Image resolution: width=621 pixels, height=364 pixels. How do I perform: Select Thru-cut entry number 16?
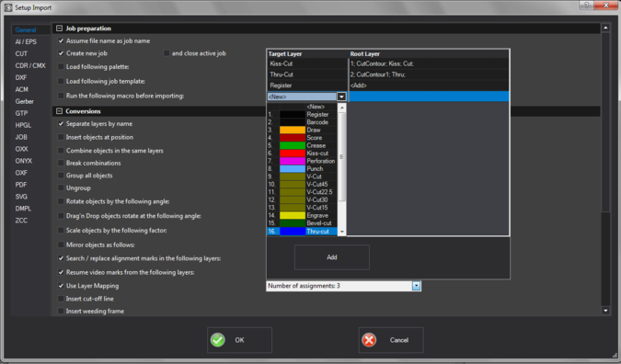tap(302, 231)
